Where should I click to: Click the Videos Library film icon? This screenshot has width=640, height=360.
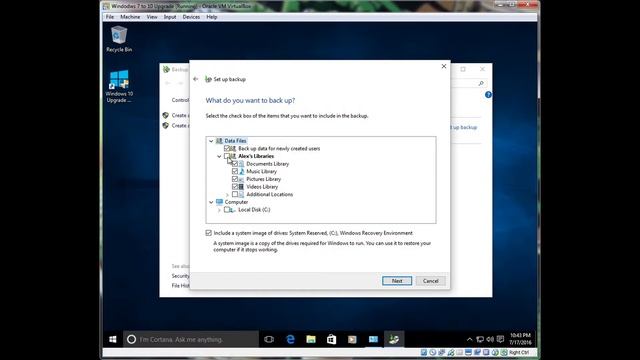242,187
